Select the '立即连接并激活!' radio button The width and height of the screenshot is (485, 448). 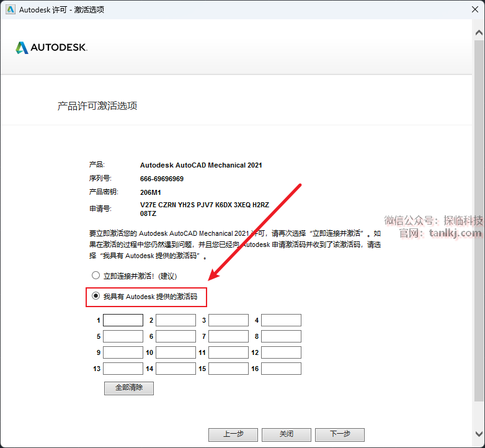(96, 275)
